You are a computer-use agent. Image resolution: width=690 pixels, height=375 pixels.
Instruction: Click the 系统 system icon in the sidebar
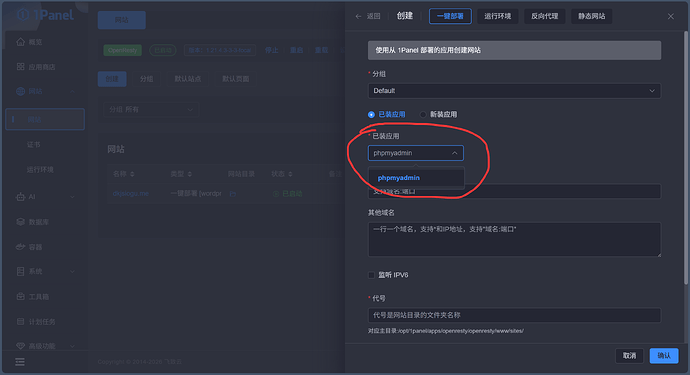pos(20,271)
